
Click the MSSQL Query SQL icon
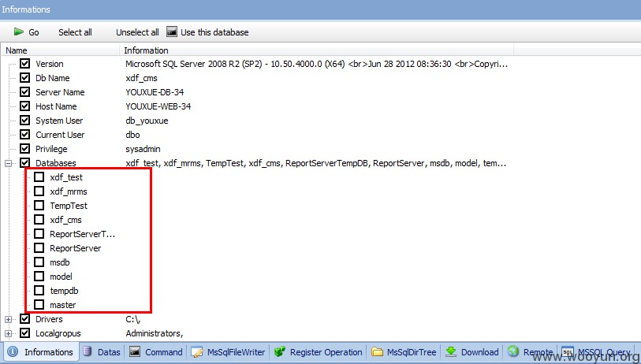point(568,351)
